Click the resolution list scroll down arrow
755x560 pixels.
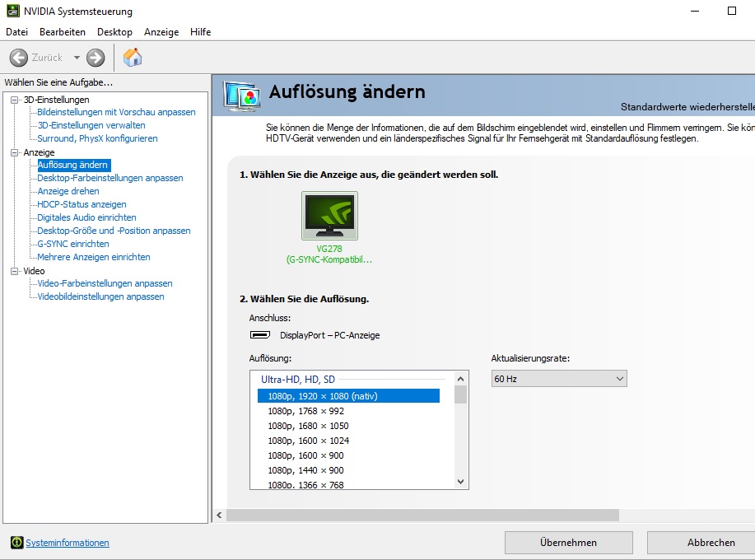click(x=461, y=482)
